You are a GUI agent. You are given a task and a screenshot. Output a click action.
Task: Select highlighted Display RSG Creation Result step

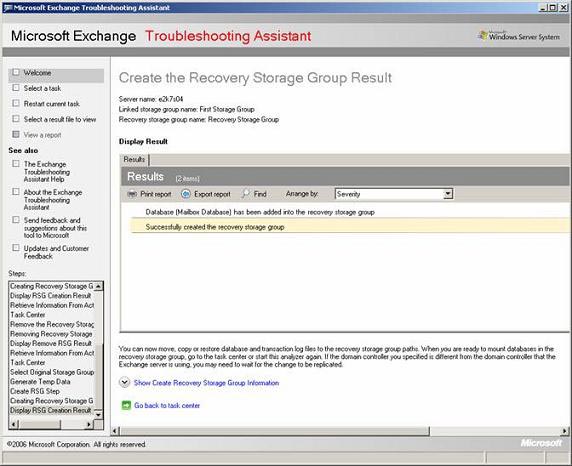coord(51,410)
